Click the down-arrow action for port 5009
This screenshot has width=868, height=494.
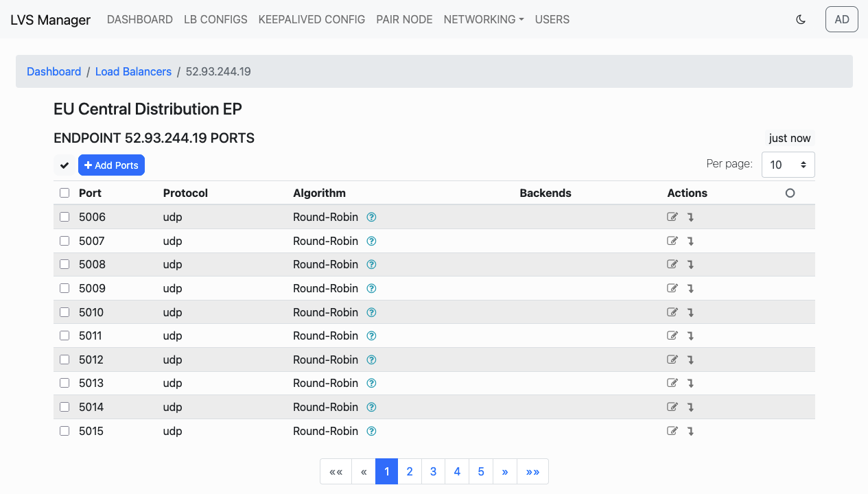coord(690,289)
